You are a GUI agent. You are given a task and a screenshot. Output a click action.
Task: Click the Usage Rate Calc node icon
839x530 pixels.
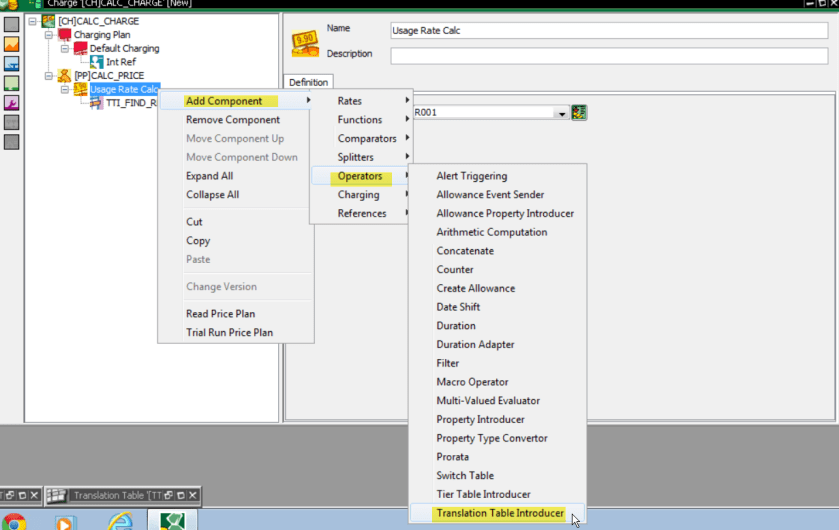click(80, 89)
